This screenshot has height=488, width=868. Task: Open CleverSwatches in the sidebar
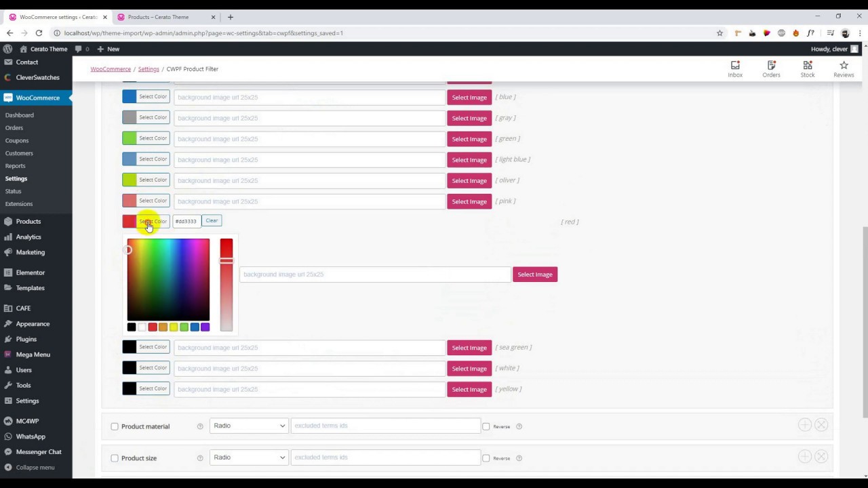(x=36, y=77)
